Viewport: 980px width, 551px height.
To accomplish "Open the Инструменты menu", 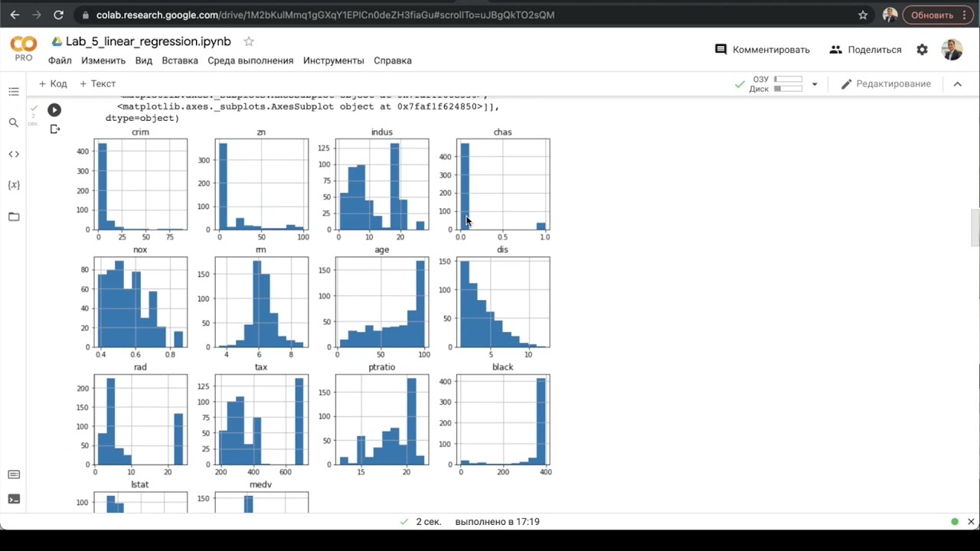I will 334,60.
